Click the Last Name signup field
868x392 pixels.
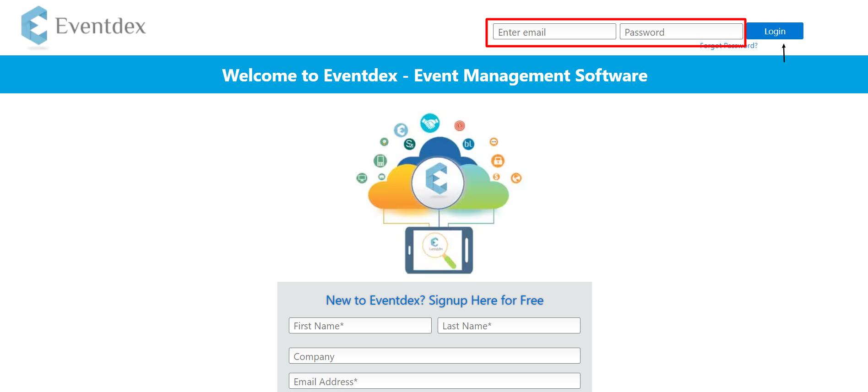(509, 326)
